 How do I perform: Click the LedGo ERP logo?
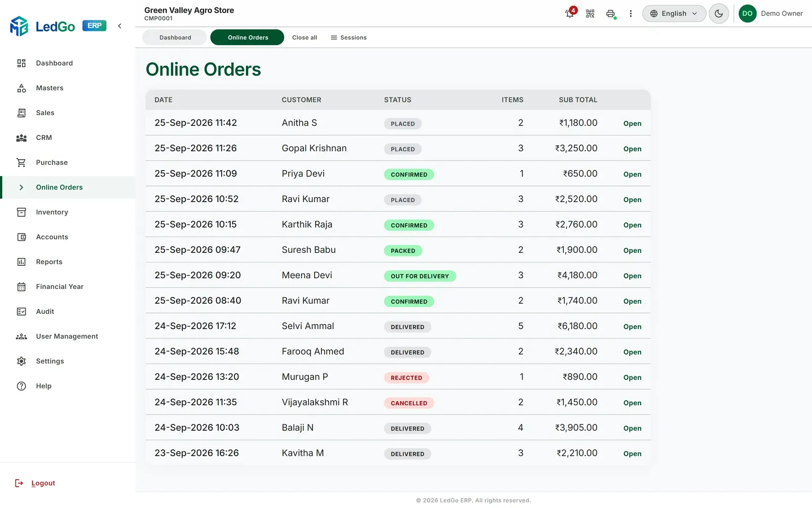point(58,26)
